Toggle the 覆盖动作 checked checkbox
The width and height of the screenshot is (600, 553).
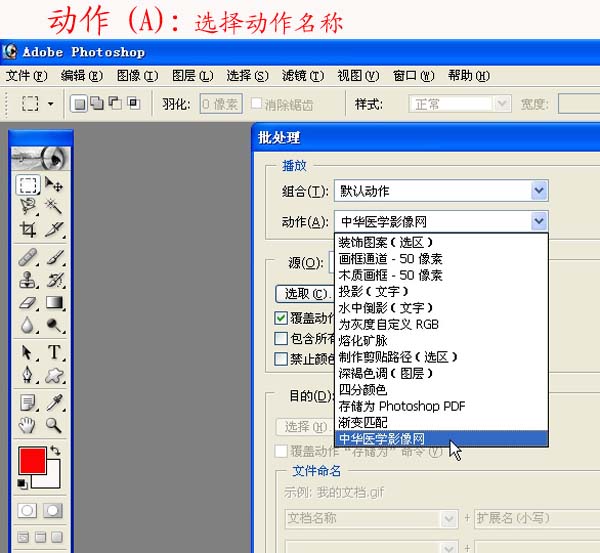[281, 318]
